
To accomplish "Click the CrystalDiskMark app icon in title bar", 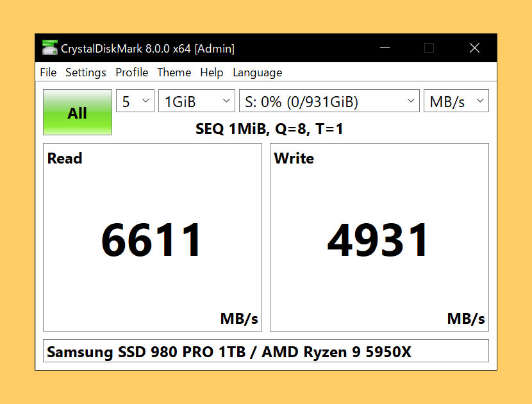I will (x=49, y=48).
